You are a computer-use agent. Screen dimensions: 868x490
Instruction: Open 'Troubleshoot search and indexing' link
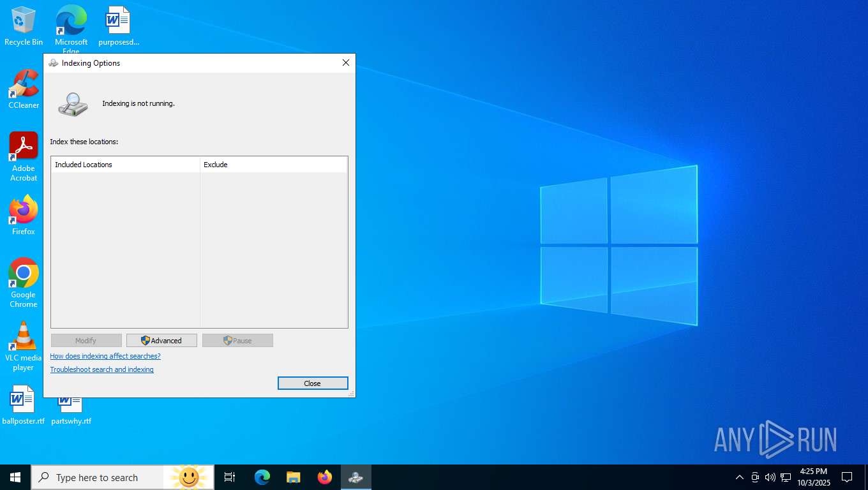[x=102, y=369]
